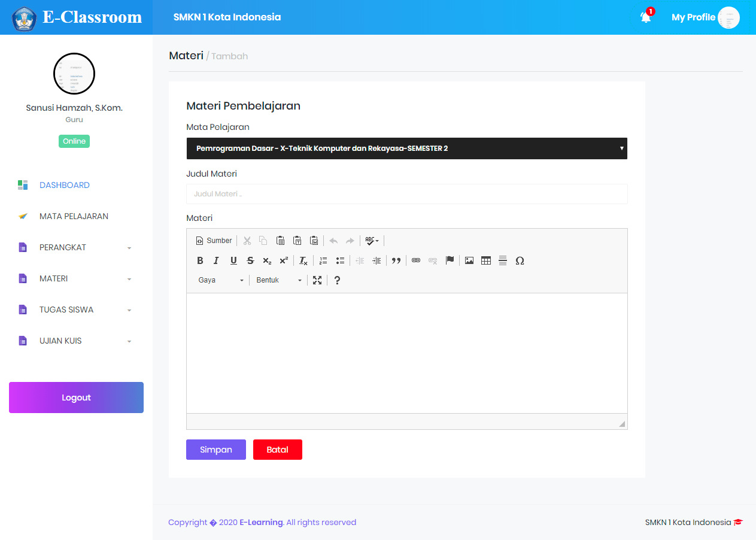The width and height of the screenshot is (756, 540).
Task: Save the material with the Simpan button
Action: tap(215, 449)
